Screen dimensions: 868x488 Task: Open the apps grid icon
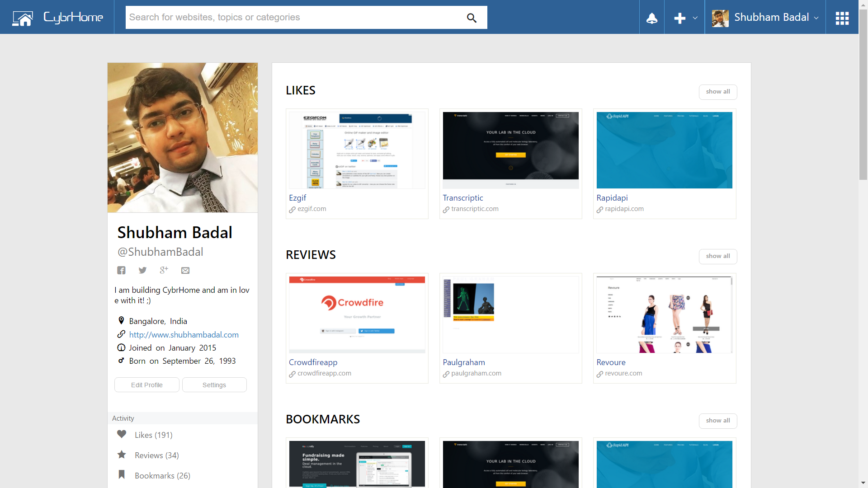pos(842,18)
